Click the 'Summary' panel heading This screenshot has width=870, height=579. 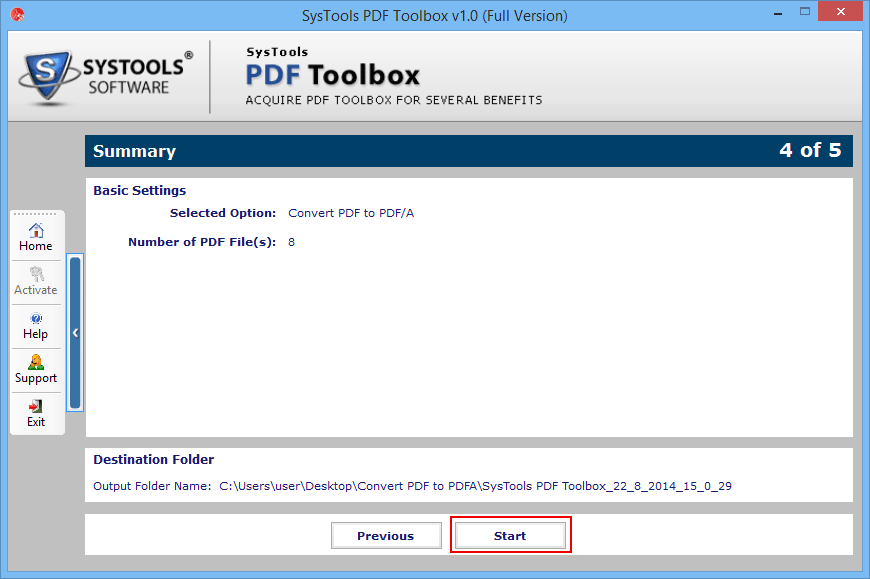point(134,151)
